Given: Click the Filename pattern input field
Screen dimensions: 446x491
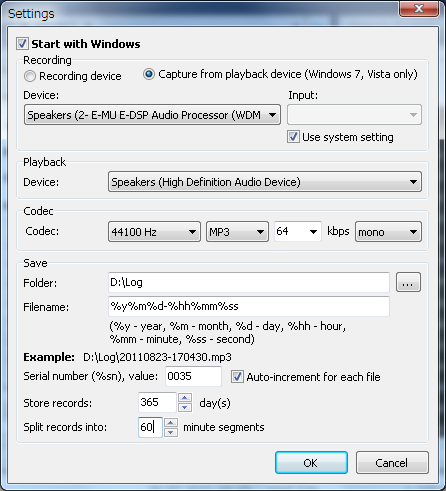Looking at the screenshot, I should pyautogui.click(x=249, y=306).
